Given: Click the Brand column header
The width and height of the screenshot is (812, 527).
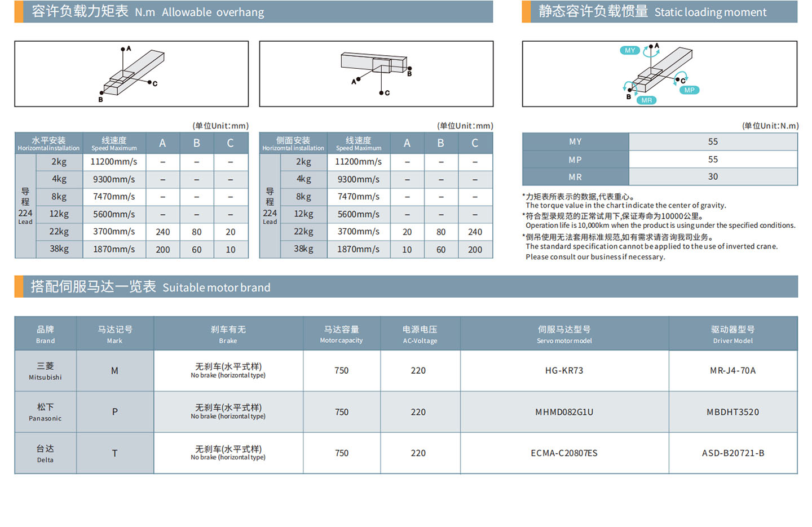Looking at the screenshot, I should (46, 334).
